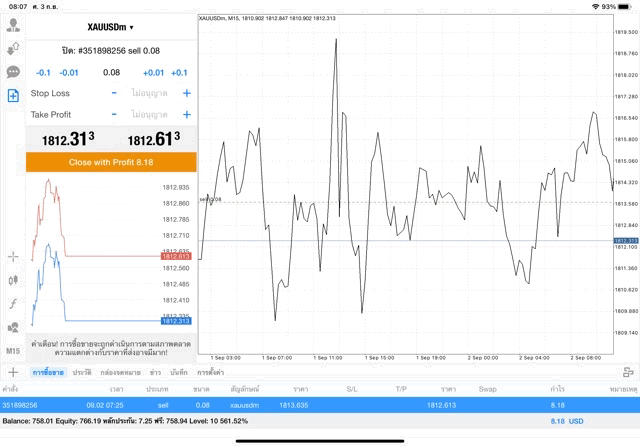Open the การตั้งค่า settings tab

click(x=210, y=372)
